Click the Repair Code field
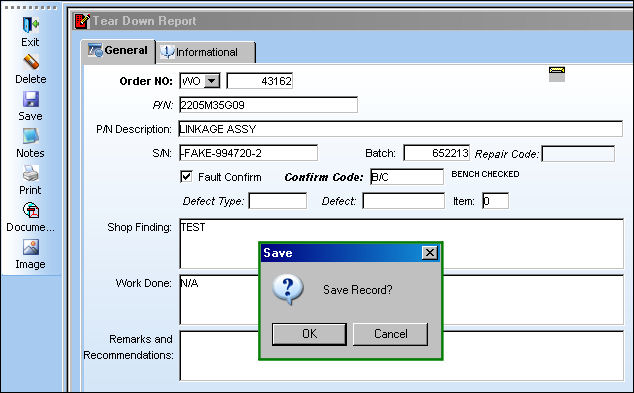The width and height of the screenshot is (634, 393). pos(578,154)
